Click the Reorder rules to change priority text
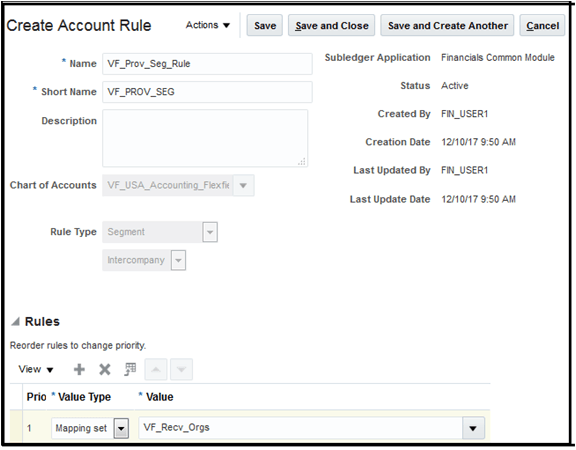This screenshot has height=450, width=576. coord(78,345)
